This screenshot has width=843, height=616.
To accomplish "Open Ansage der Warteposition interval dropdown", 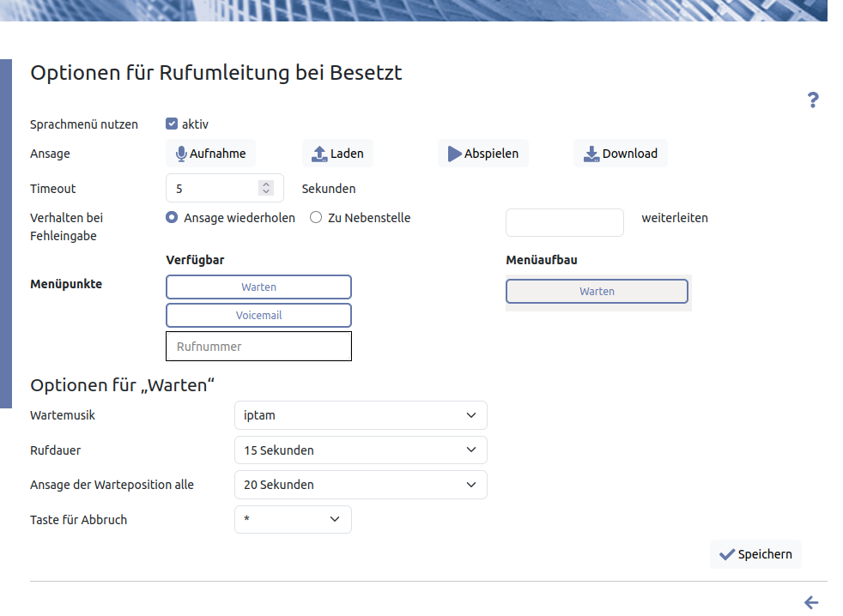I will pos(361,485).
